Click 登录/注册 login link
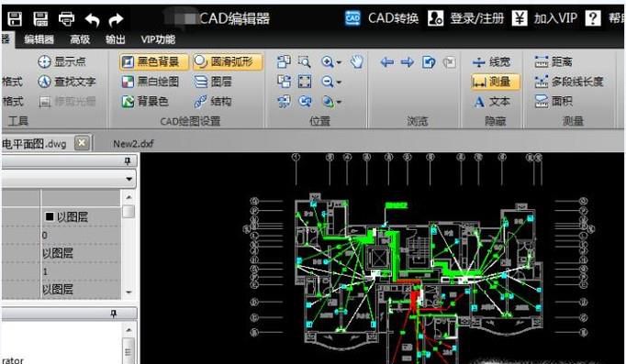The image size is (626, 364). tap(465, 18)
